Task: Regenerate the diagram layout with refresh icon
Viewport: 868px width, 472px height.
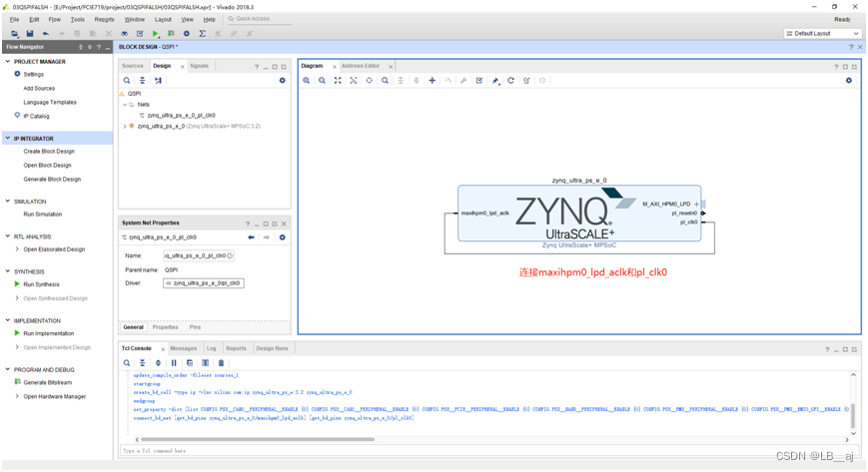Action: pyautogui.click(x=511, y=80)
